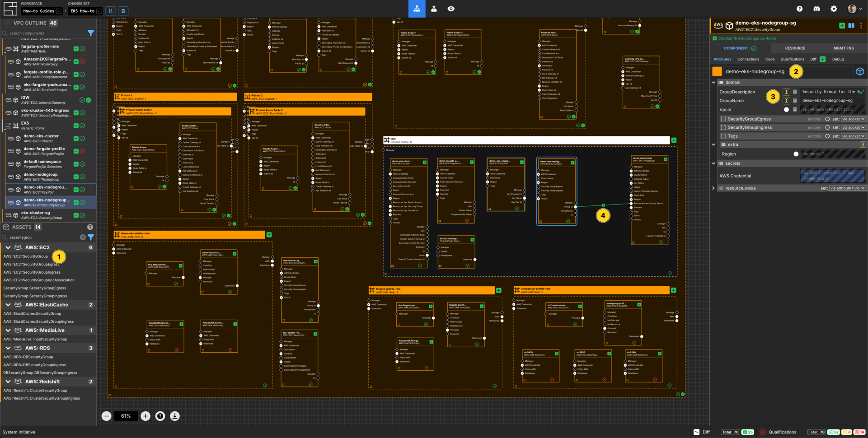This screenshot has width=868, height=438.
Task: Click qualification check on demo-eks-cluster row
Action: click(x=82, y=139)
